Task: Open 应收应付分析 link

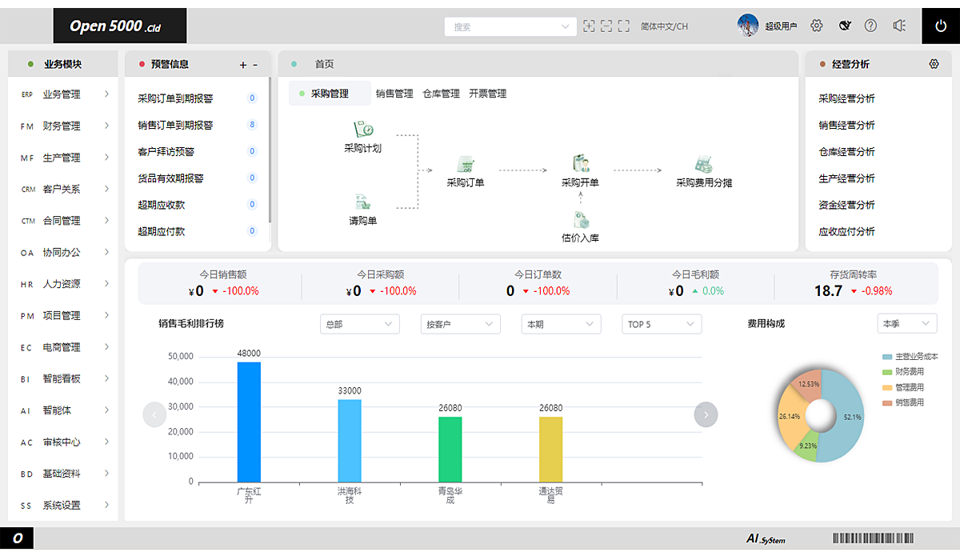Action: click(x=846, y=231)
